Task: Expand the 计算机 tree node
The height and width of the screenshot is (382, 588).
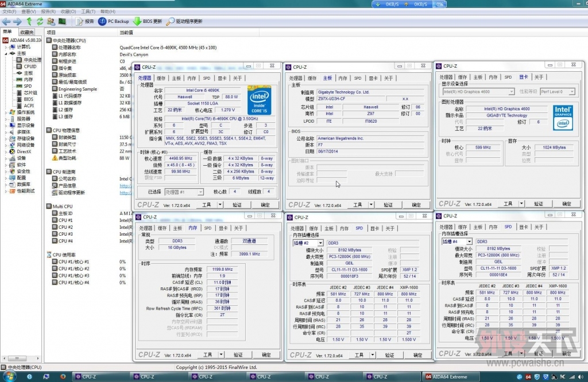Action: click(x=6, y=47)
